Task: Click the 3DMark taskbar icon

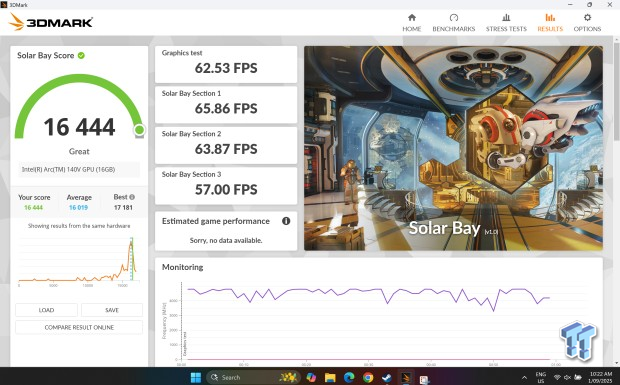Action: click(x=406, y=377)
